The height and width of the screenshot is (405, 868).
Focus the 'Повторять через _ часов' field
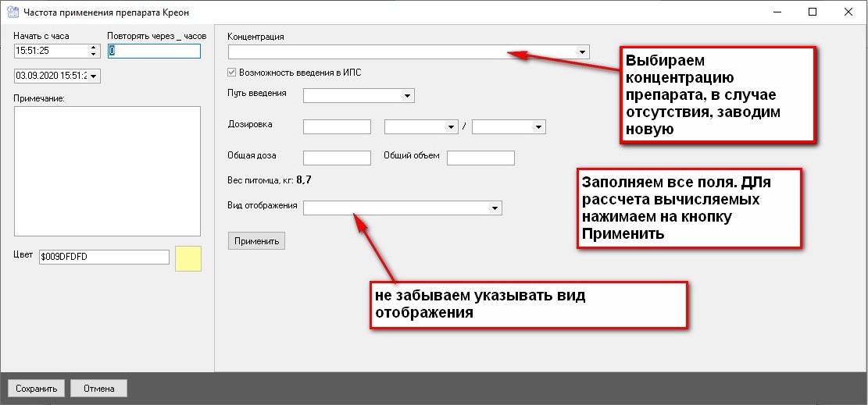(x=154, y=52)
